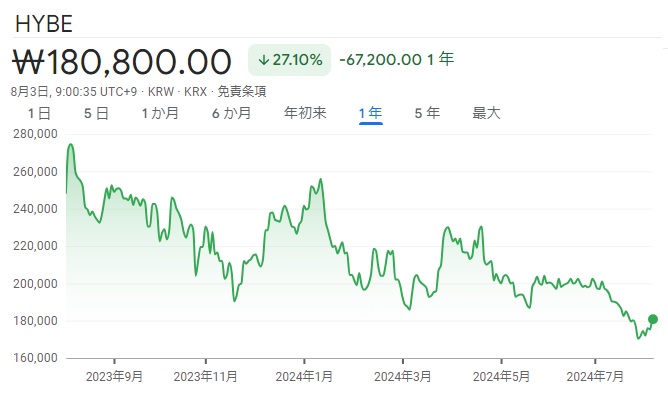Screen dimensions: 668x399
Task: Click the 27.10% change badge
Action: (289, 60)
